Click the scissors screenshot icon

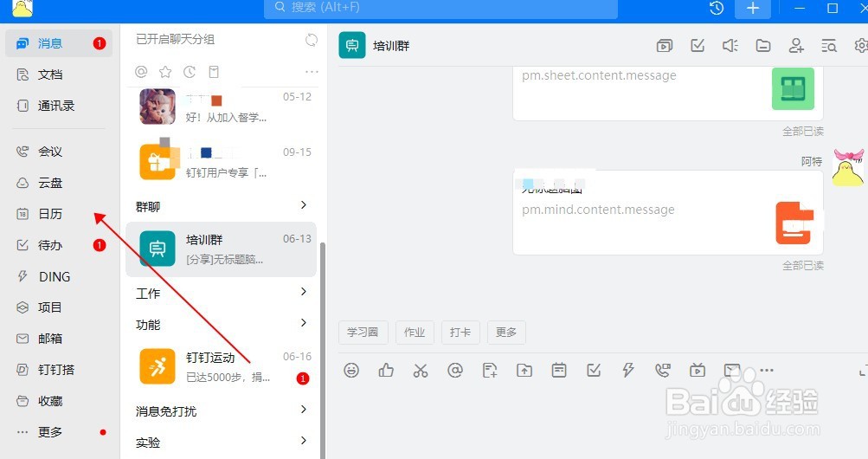(x=421, y=370)
